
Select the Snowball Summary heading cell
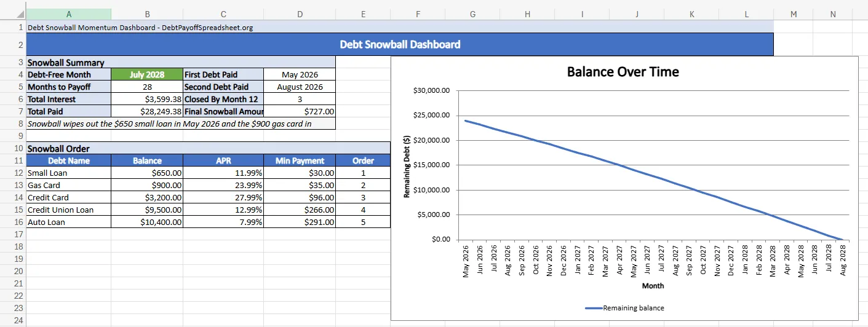(x=181, y=62)
